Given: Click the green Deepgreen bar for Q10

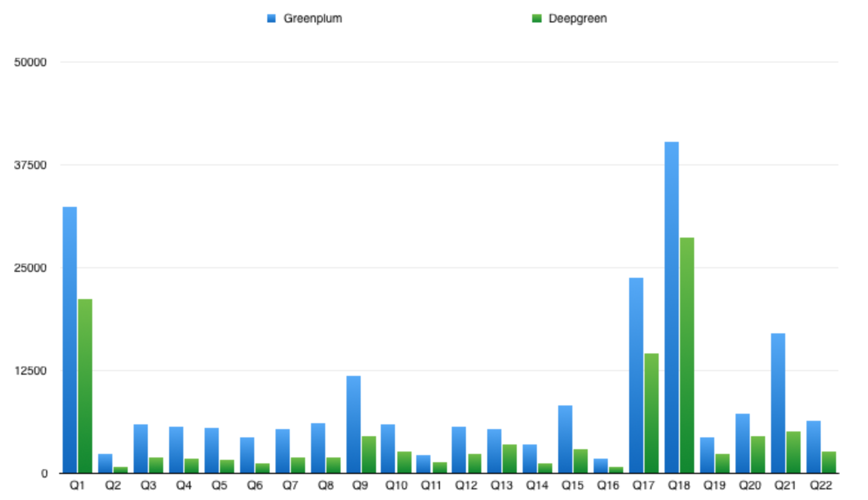Looking at the screenshot, I should [404, 462].
